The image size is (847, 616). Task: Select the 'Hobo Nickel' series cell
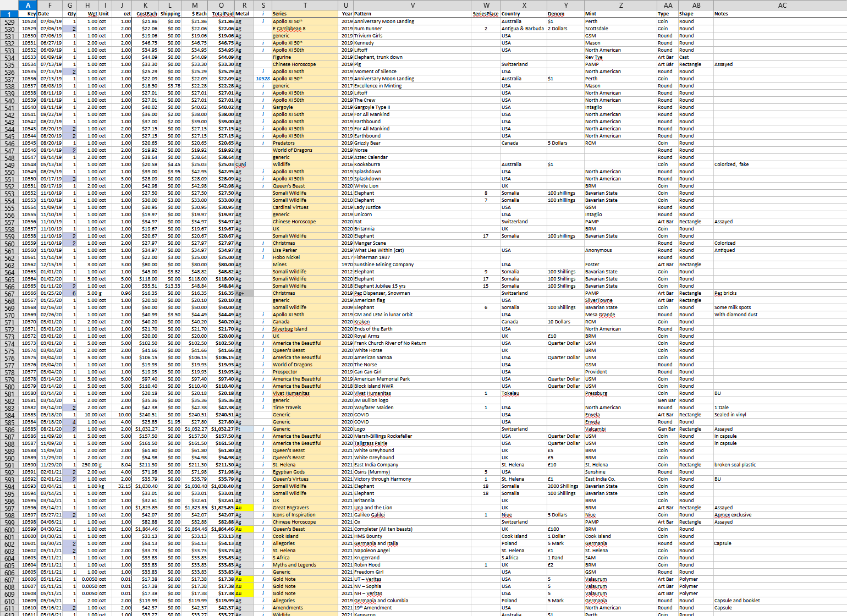tap(305, 257)
